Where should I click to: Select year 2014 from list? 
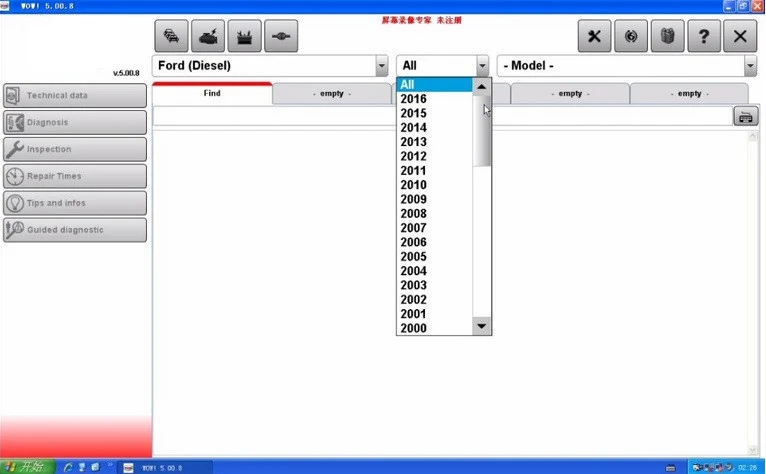[x=434, y=128]
